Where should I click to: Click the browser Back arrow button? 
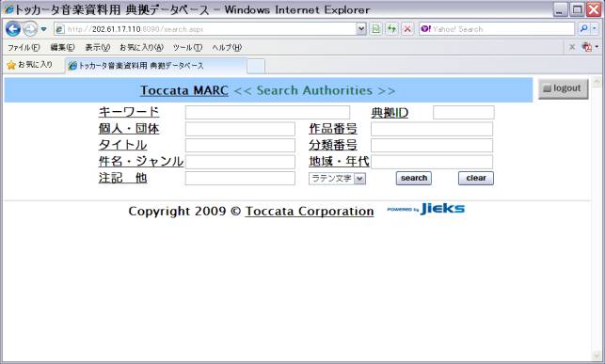[12, 29]
